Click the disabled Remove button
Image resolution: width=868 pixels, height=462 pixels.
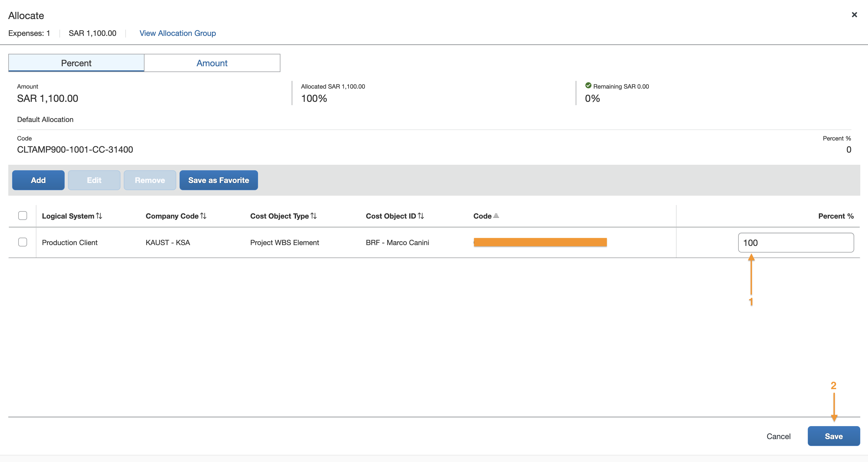pos(150,180)
